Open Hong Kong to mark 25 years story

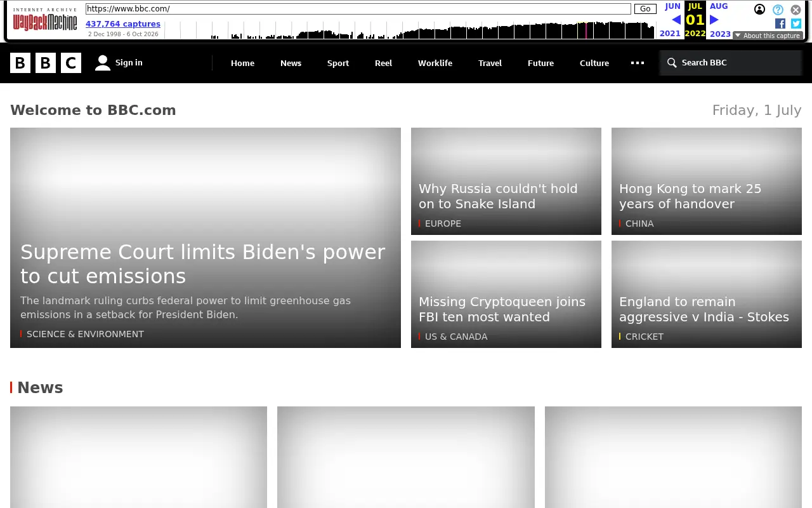(x=690, y=196)
